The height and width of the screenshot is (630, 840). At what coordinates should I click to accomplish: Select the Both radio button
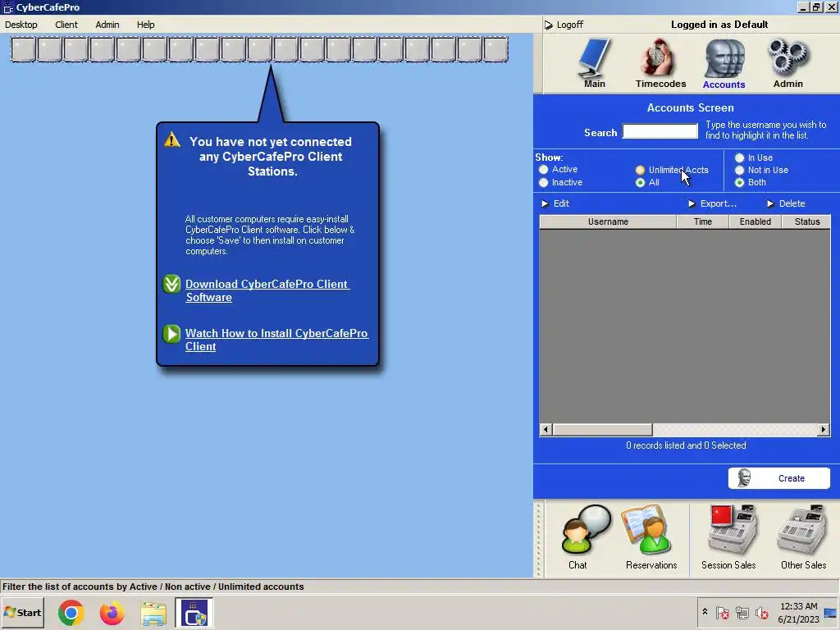(x=739, y=183)
